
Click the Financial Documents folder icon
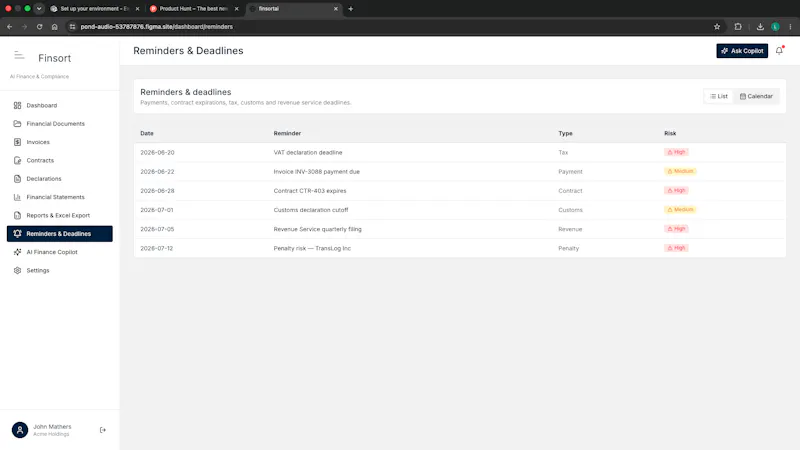[x=17, y=123]
